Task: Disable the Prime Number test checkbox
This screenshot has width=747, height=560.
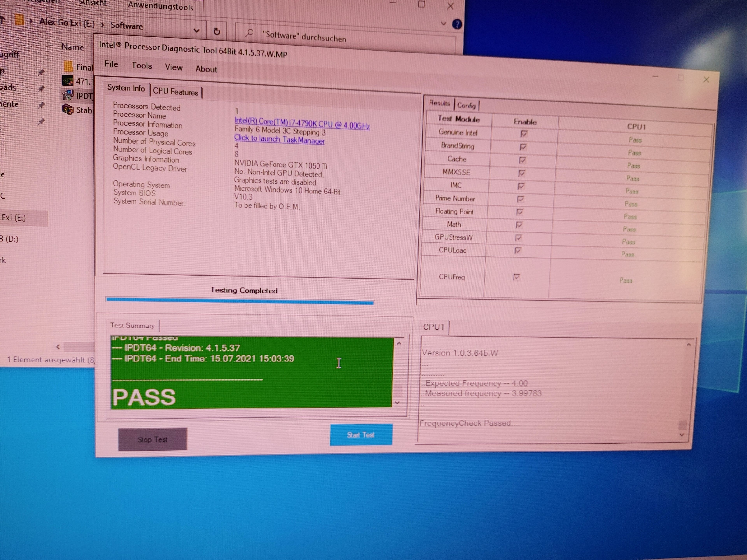Action: click(x=520, y=199)
